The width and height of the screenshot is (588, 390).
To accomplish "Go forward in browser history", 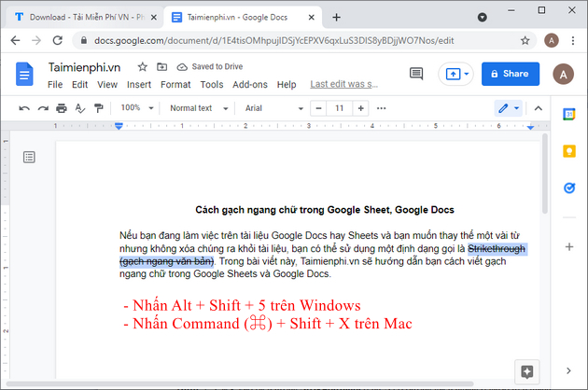I will click(36, 40).
